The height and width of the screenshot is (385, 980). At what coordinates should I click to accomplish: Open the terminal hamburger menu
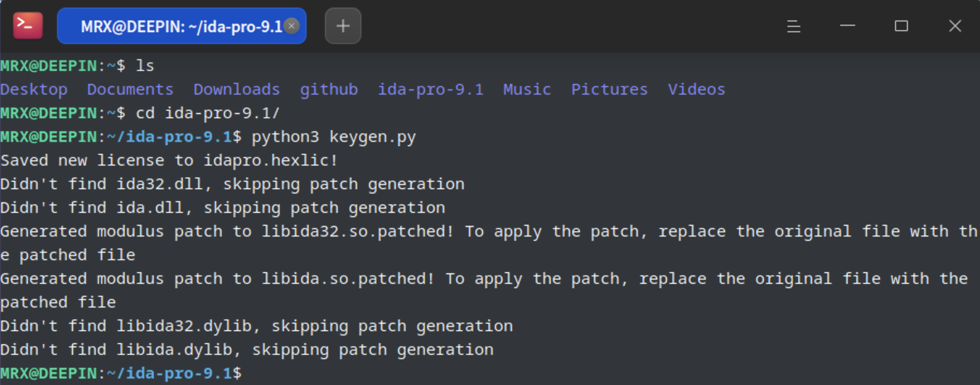click(x=794, y=26)
